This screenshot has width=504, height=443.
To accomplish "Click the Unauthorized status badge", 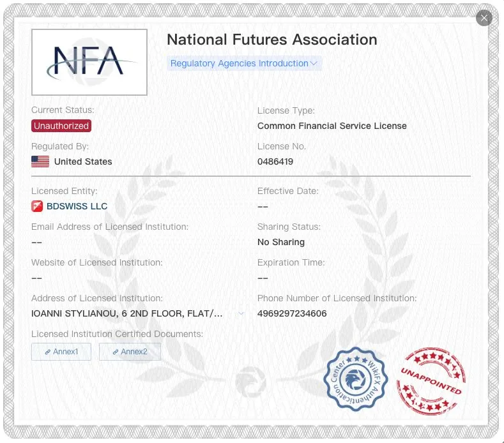I will [x=61, y=126].
